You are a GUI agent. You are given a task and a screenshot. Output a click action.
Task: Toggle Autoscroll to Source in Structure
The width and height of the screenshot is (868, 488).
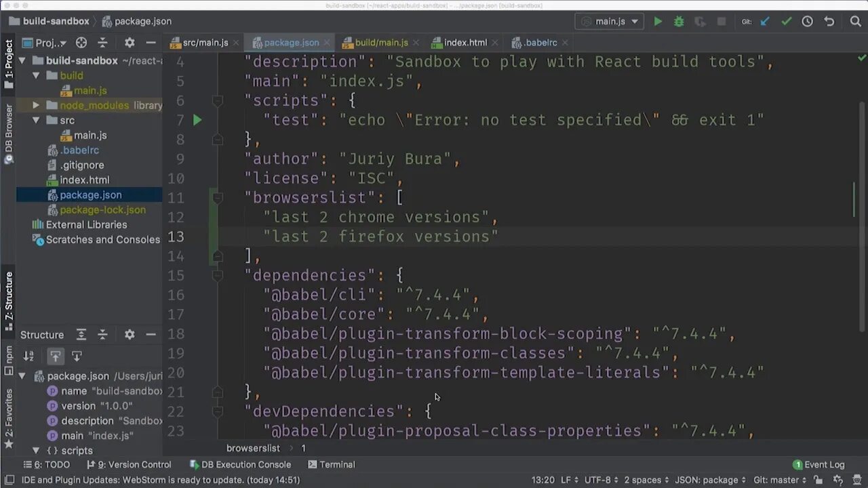(x=56, y=356)
